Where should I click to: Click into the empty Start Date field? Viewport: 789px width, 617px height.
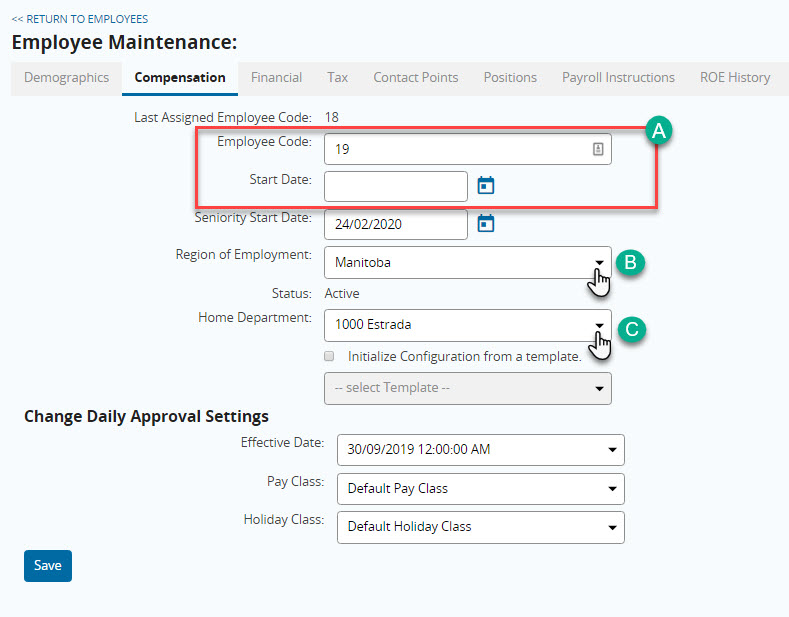click(396, 186)
